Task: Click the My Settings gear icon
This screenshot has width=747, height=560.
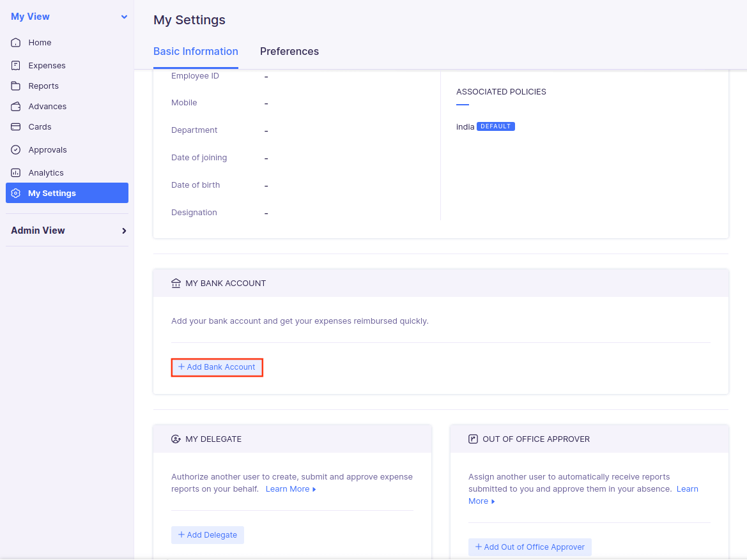Action: pyautogui.click(x=16, y=193)
